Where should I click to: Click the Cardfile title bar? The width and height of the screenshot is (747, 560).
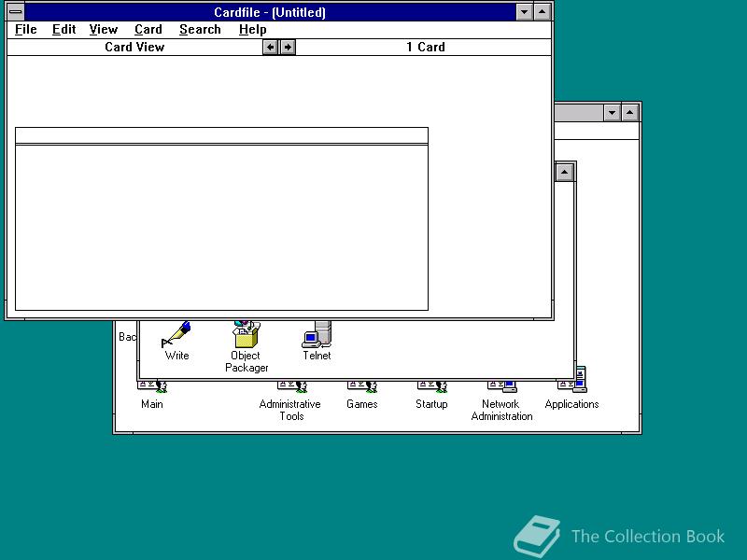click(270, 12)
